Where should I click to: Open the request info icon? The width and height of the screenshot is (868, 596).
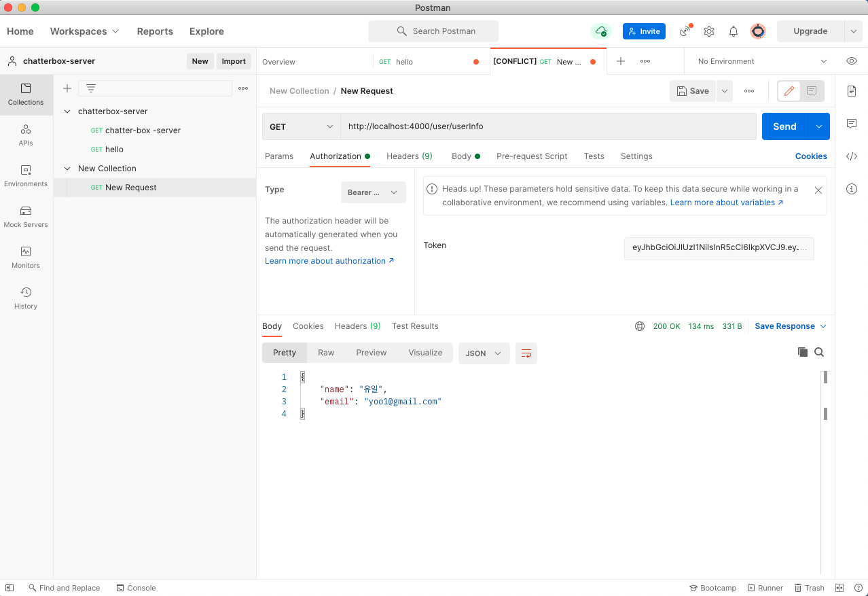852,189
